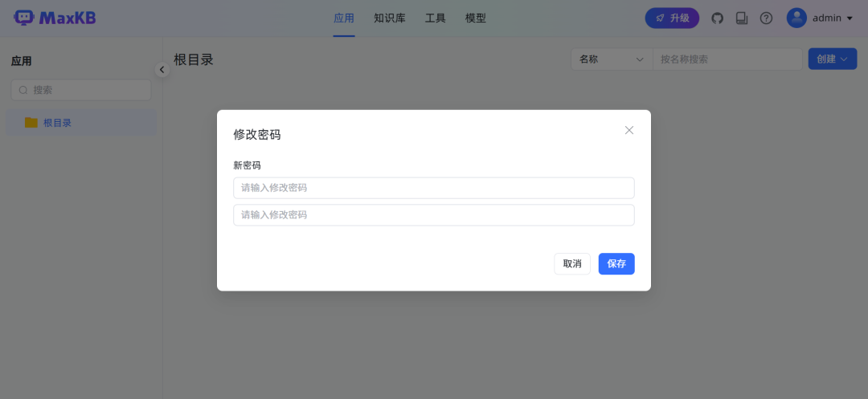This screenshot has height=399, width=868.
Task: Close the change password dialog
Action: 628,130
